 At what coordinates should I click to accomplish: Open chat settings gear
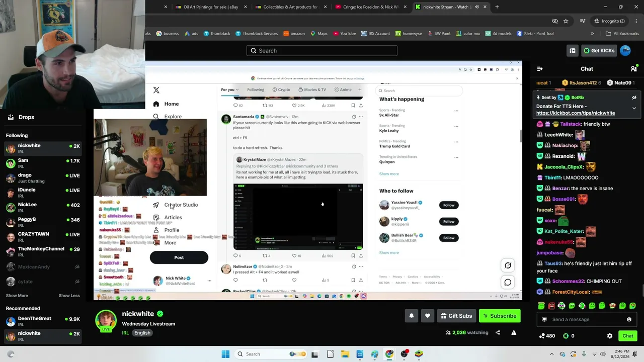610,336
